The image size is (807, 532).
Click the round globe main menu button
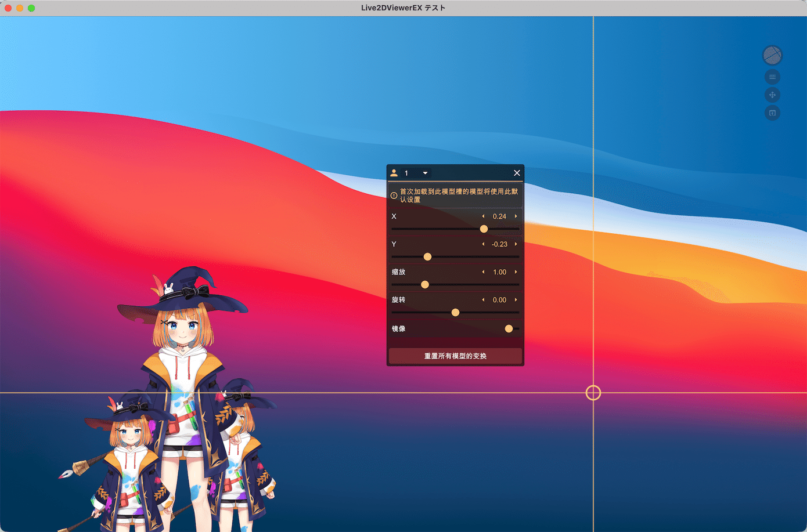pos(772,55)
